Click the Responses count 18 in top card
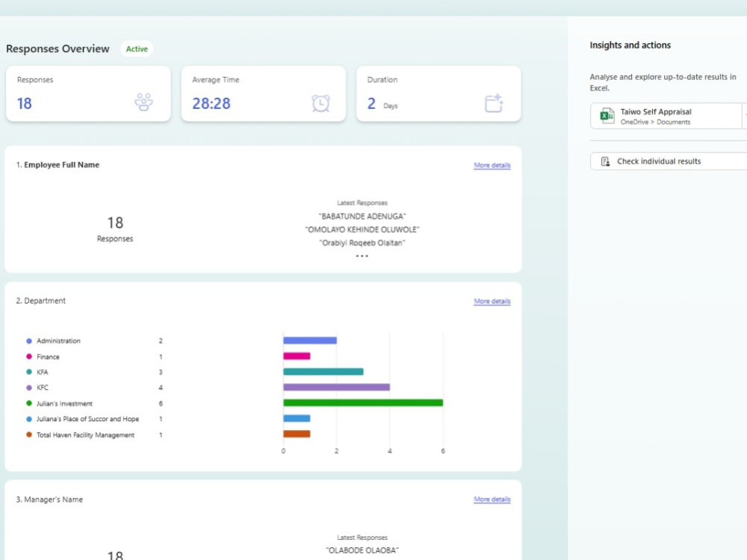The height and width of the screenshot is (560, 747). point(25,103)
